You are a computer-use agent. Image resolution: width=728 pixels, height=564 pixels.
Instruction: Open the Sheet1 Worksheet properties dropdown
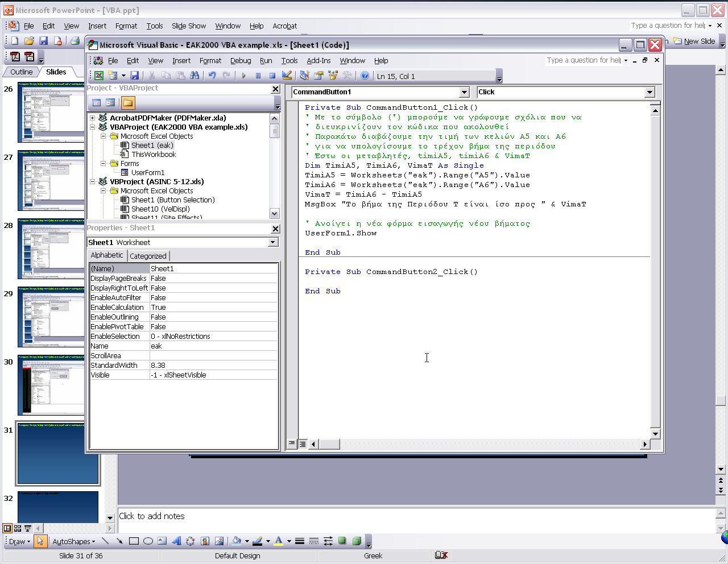(x=273, y=242)
